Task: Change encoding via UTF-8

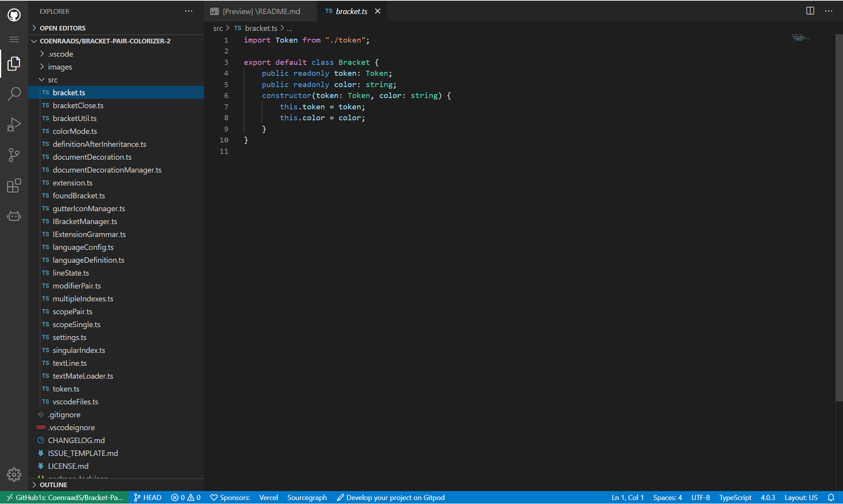Action: click(700, 497)
